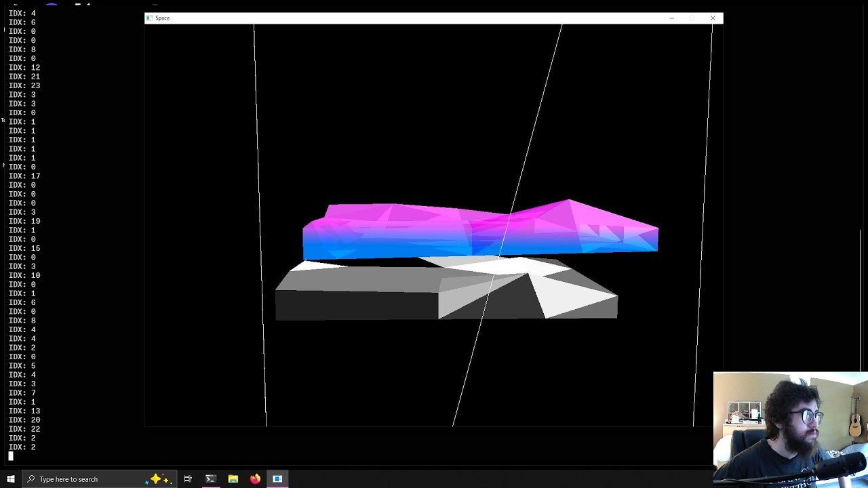This screenshot has width=868, height=488.
Task: Click the search highlights sparkle icon
Action: tap(160, 479)
